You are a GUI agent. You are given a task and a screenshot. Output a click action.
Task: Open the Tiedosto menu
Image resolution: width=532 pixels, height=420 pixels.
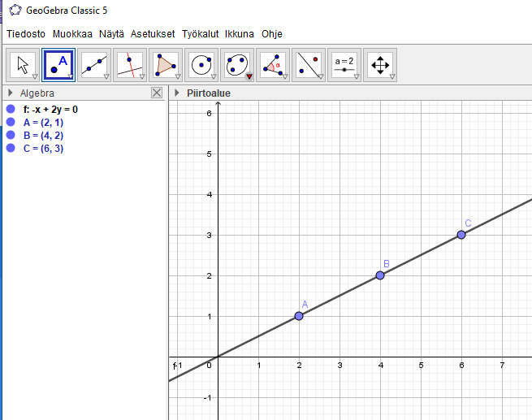26,34
